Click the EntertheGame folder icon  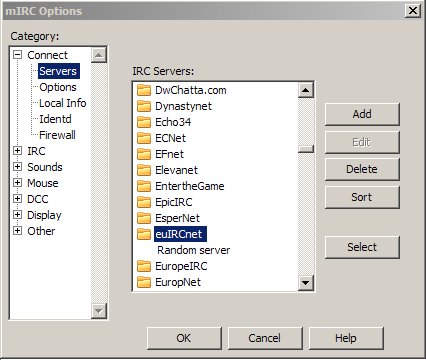coord(144,186)
